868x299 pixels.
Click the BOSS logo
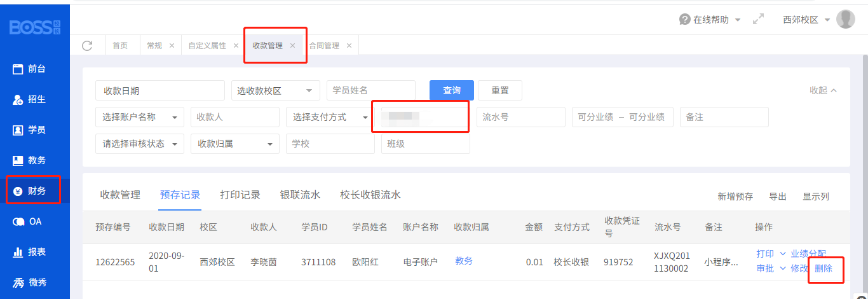click(35, 27)
